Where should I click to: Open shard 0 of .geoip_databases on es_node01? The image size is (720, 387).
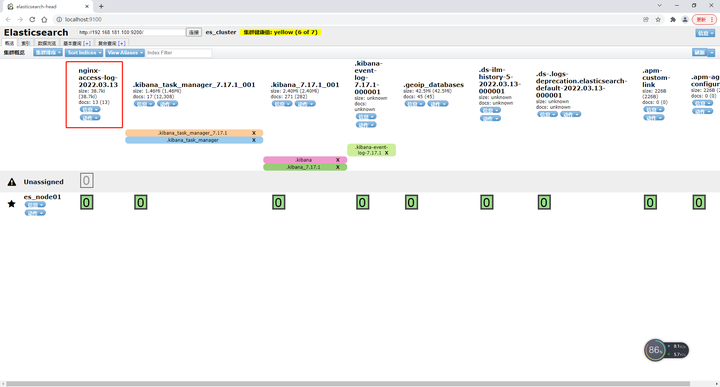click(x=411, y=202)
